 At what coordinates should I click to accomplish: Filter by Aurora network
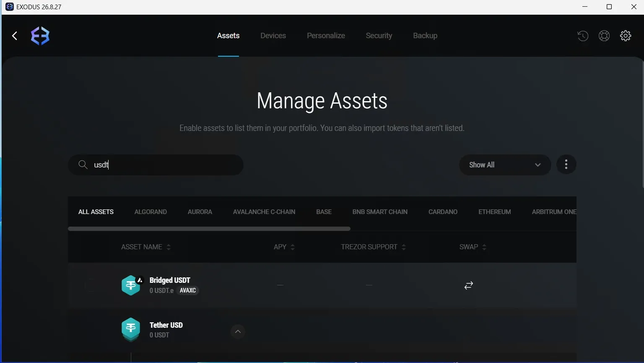click(x=200, y=212)
